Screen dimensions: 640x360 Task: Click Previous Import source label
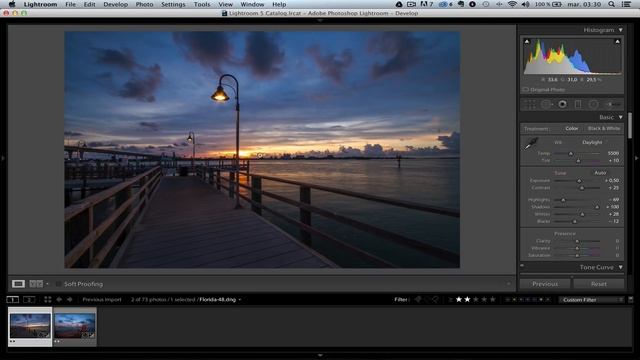pyautogui.click(x=102, y=300)
